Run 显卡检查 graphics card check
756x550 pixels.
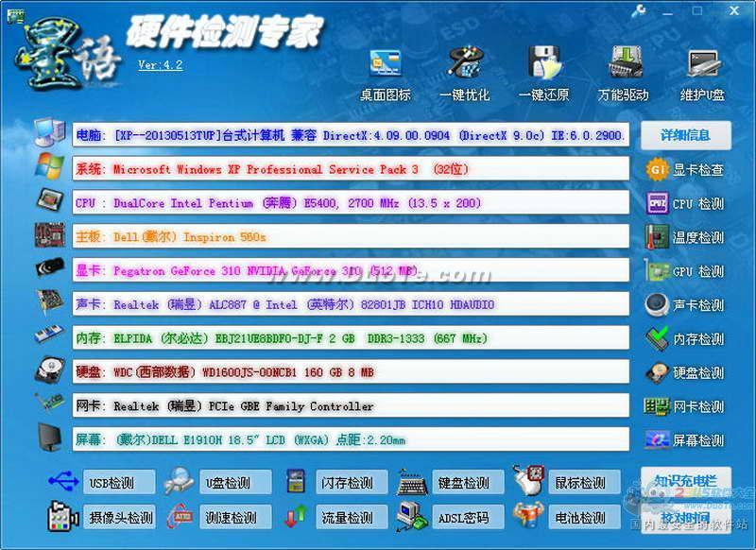pos(684,170)
